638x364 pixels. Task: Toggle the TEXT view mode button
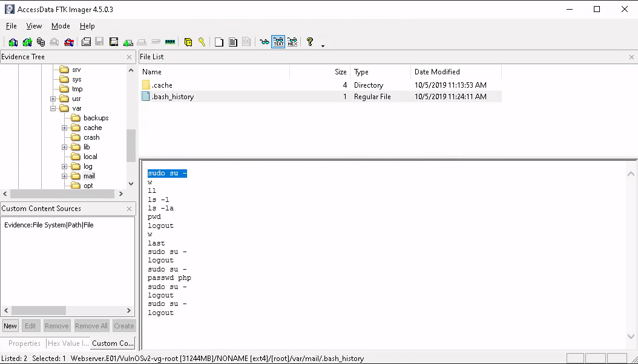click(278, 42)
